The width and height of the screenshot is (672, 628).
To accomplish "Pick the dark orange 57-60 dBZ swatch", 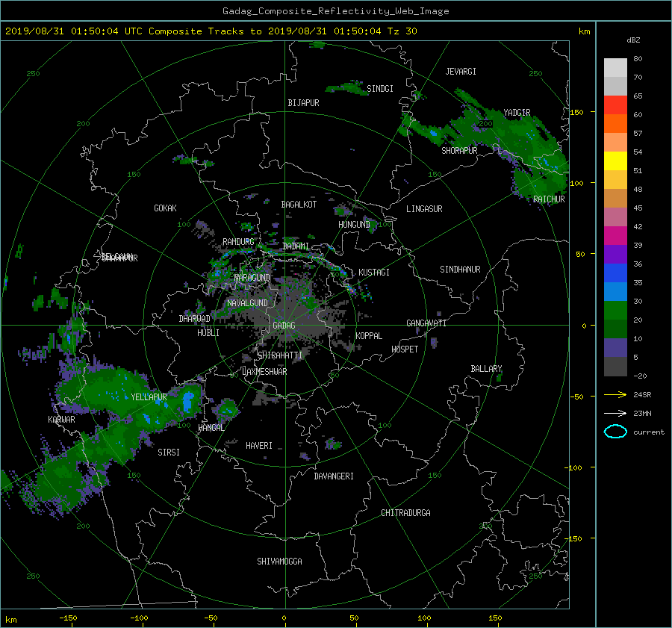I will coord(615,123).
